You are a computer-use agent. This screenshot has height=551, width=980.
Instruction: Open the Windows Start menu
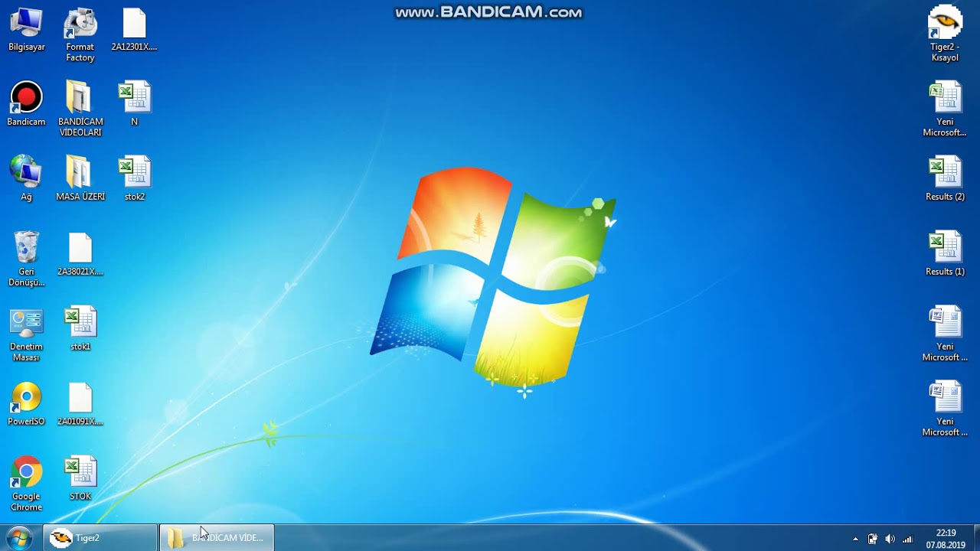pyautogui.click(x=19, y=538)
